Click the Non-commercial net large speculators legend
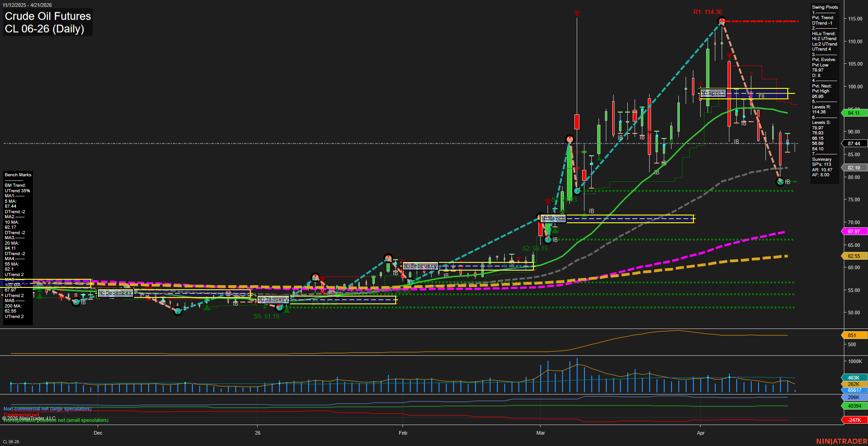 click(47, 409)
